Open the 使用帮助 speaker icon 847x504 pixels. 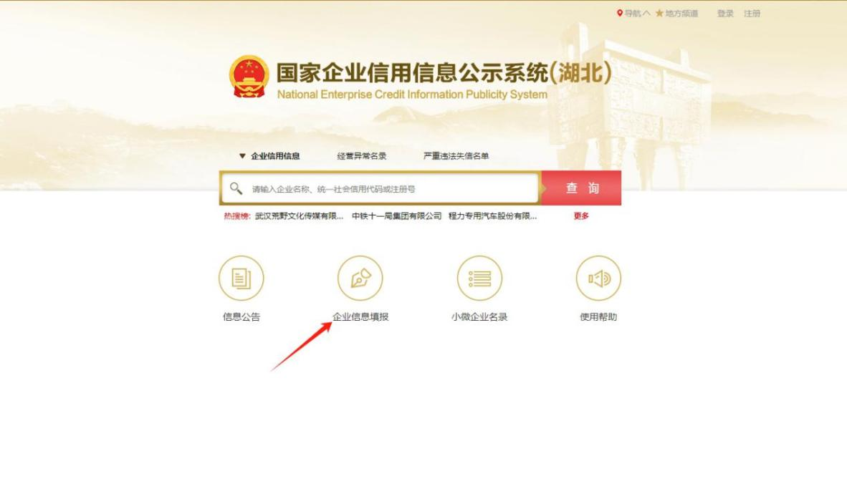click(x=598, y=278)
